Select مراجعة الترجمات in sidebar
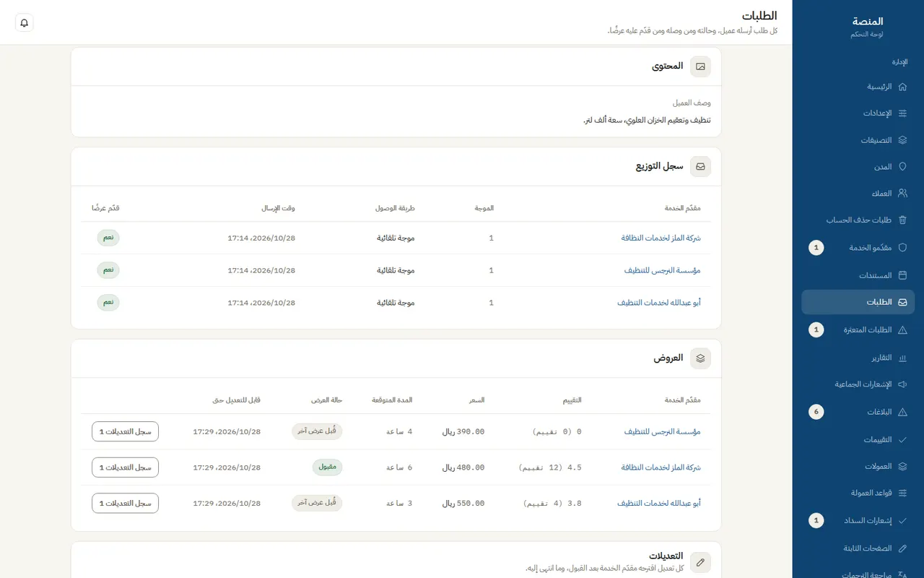Viewport: 924px width, 578px height. pos(858,574)
